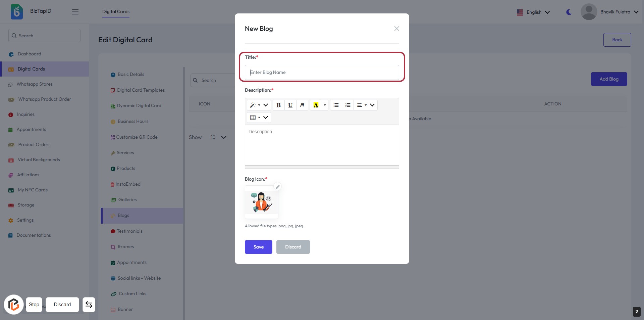Insert an unordered bullet list
The width and height of the screenshot is (644, 320).
[x=336, y=105]
